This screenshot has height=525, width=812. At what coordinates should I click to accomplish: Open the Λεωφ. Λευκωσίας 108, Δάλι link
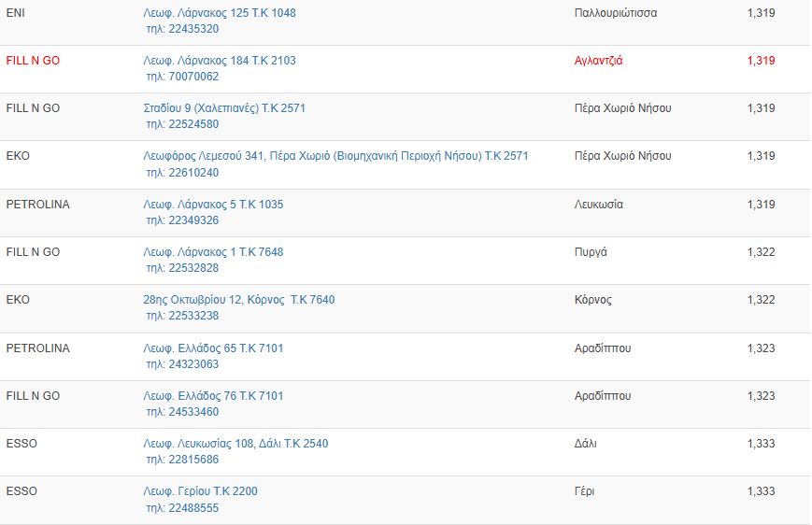235,444
